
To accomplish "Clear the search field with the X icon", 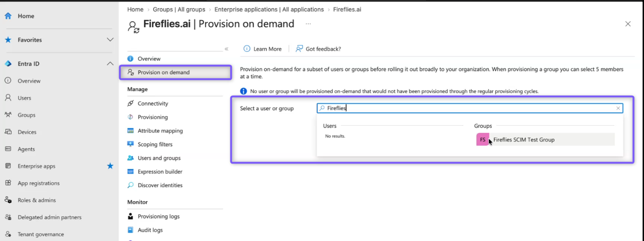I will (618, 108).
